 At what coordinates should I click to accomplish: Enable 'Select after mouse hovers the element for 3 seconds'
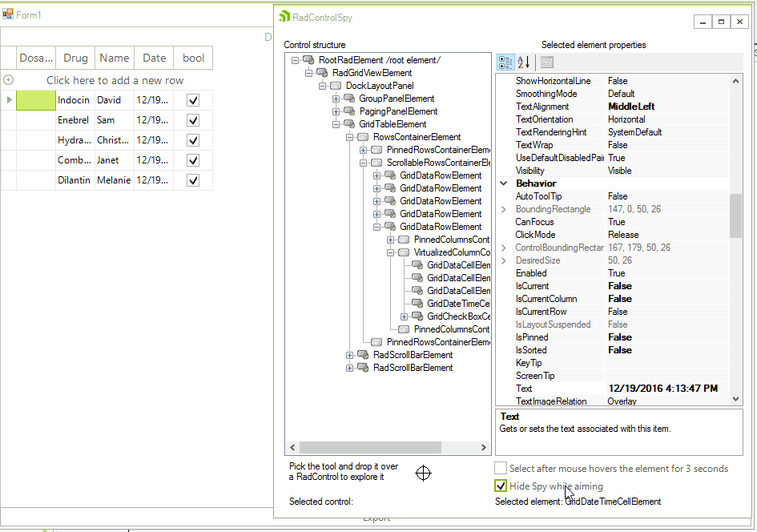[x=501, y=468]
